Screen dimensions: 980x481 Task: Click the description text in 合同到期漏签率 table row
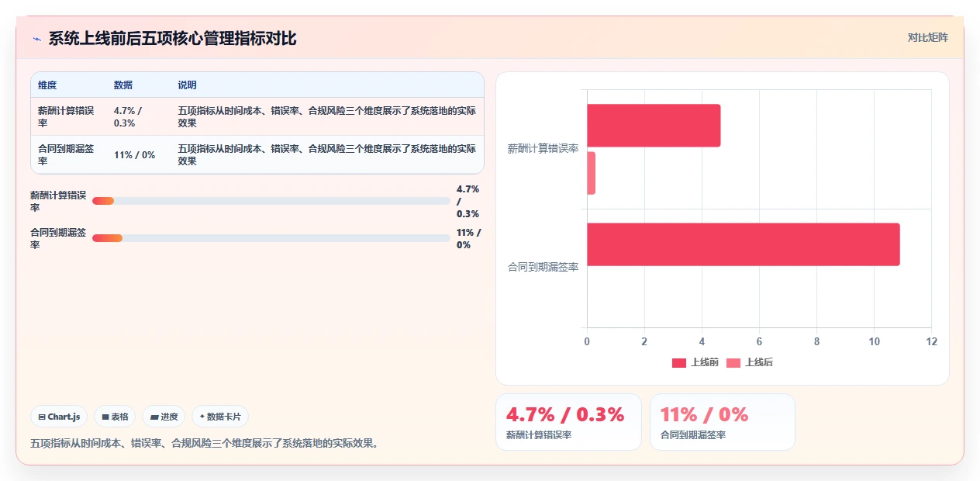point(326,154)
